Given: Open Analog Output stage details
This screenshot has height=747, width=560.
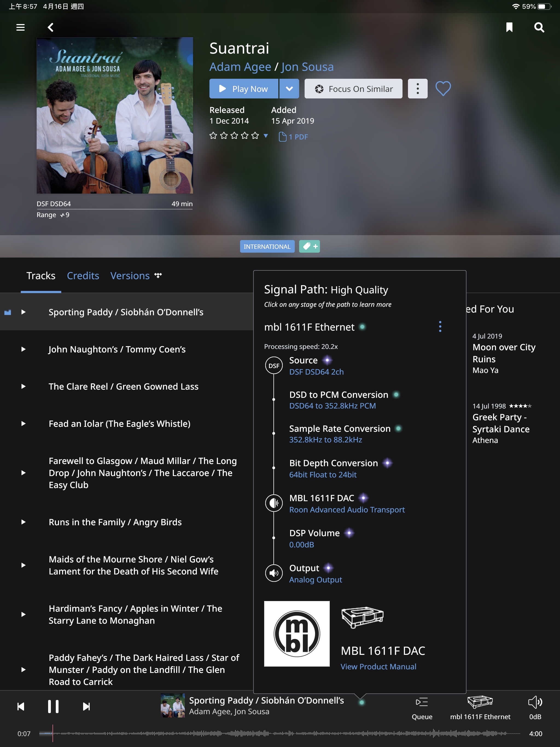Looking at the screenshot, I should [316, 579].
